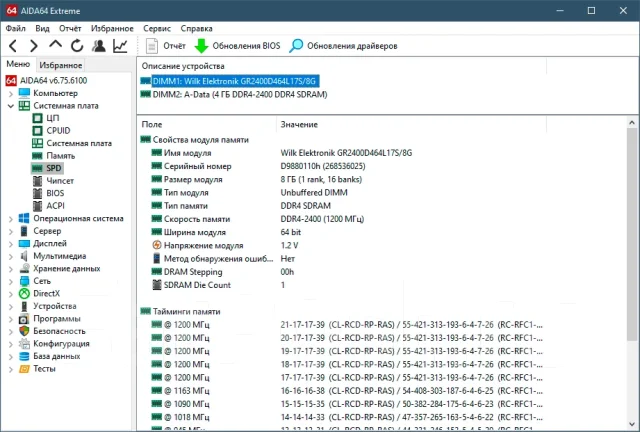
Task: Expand the Тесты tree node
Action: point(11,369)
